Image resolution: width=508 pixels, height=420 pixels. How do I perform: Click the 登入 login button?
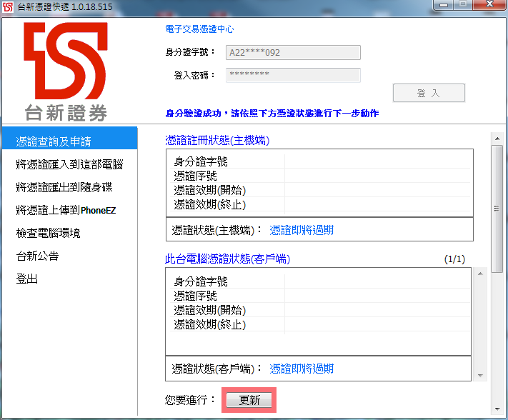pos(429,93)
